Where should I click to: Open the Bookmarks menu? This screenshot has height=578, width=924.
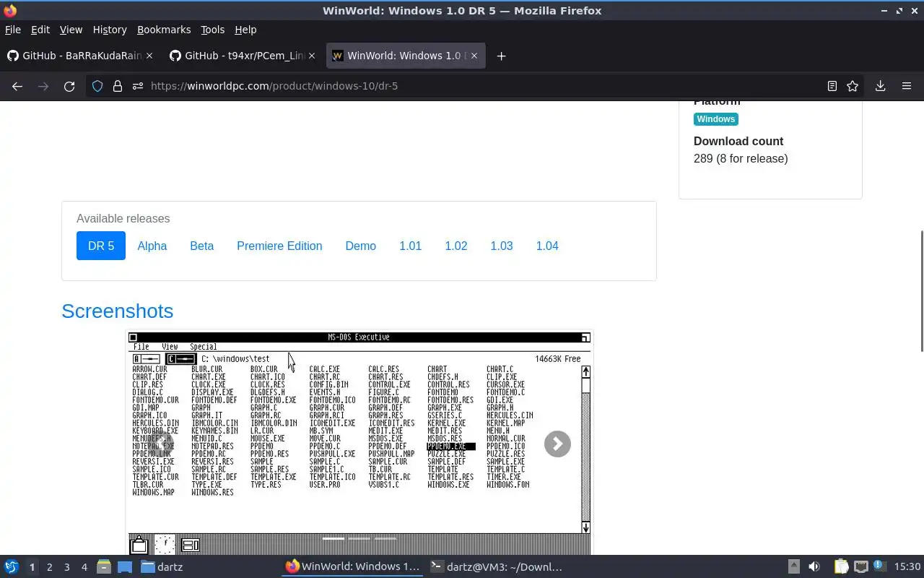tap(164, 30)
